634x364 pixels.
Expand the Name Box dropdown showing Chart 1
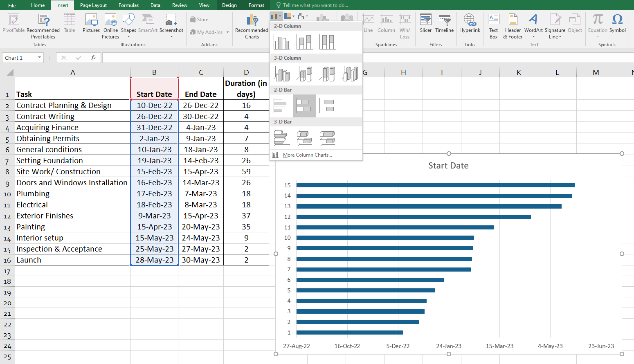coord(39,58)
